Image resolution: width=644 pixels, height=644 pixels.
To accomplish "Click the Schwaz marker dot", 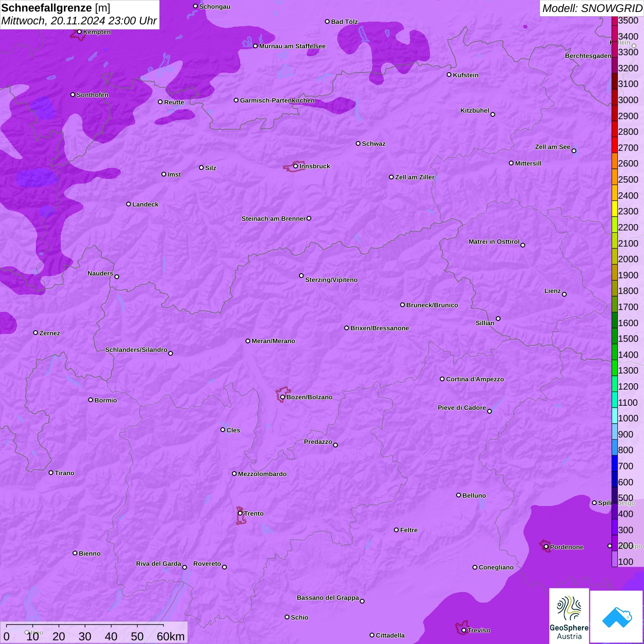I will click(358, 144).
